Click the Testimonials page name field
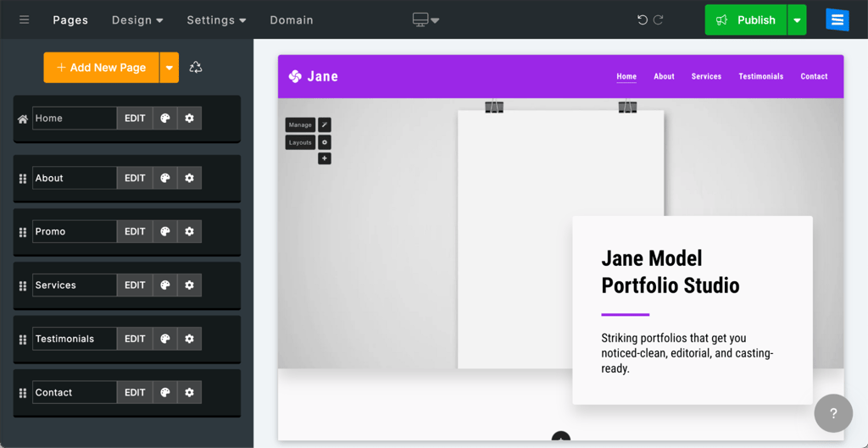This screenshot has width=868, height=448. tap(75, 339)
